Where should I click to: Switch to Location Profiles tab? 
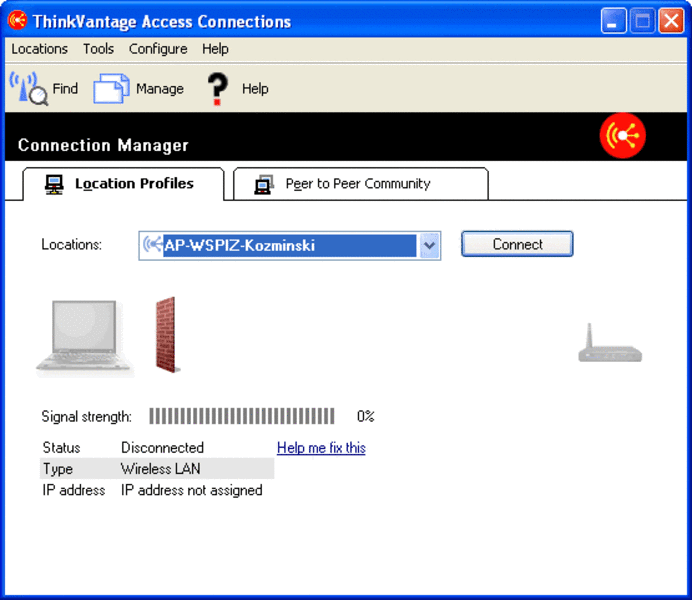pos(124,184)
